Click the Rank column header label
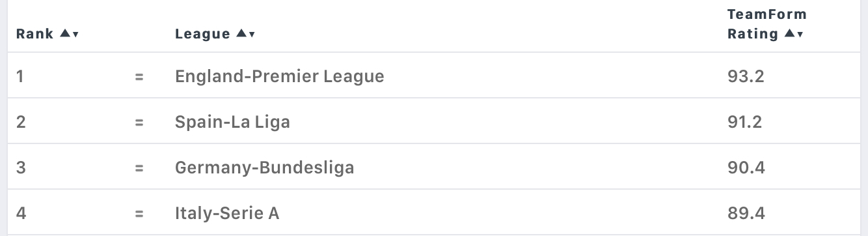This screenshot has height=236, width=868. point(35,34)
